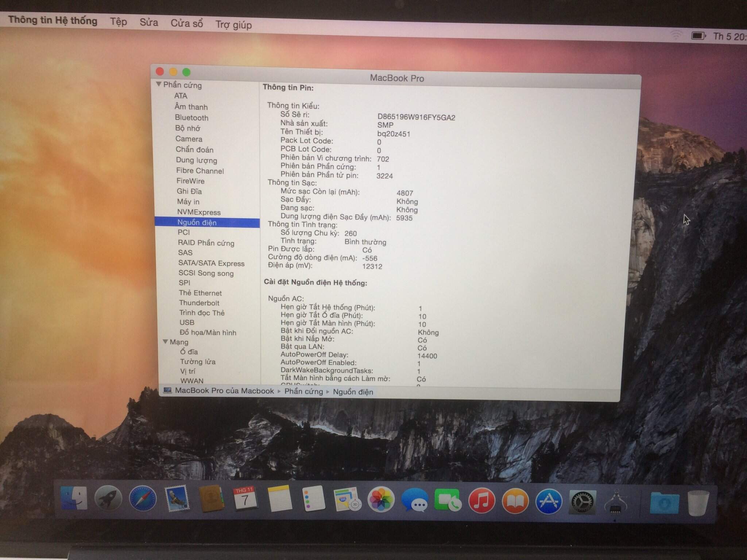Screen dimensions: 747x560
Task: Open the Trợ giúp menu
Action: pos(233,25)
